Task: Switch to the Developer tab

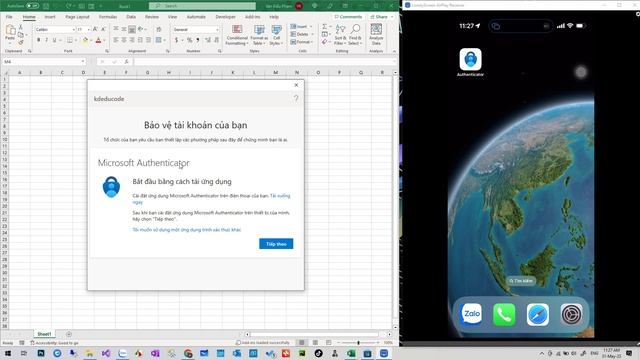Action: tap(225, 17)
